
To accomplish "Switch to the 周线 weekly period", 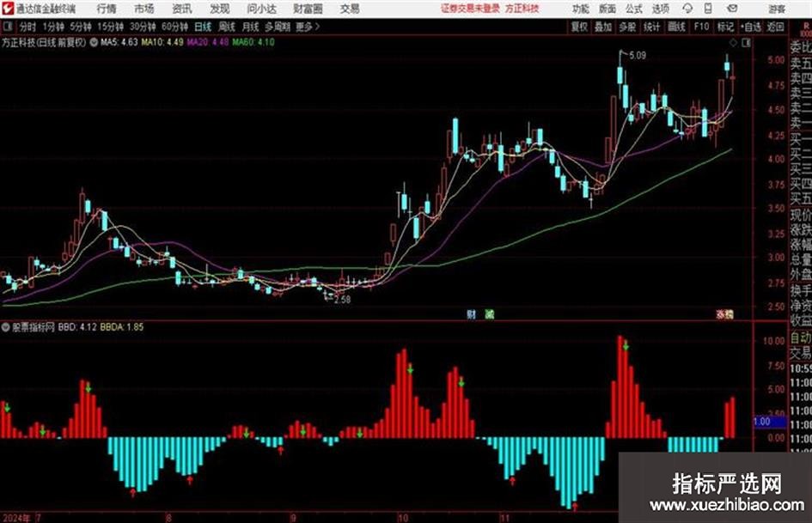I will click(227, 27).
